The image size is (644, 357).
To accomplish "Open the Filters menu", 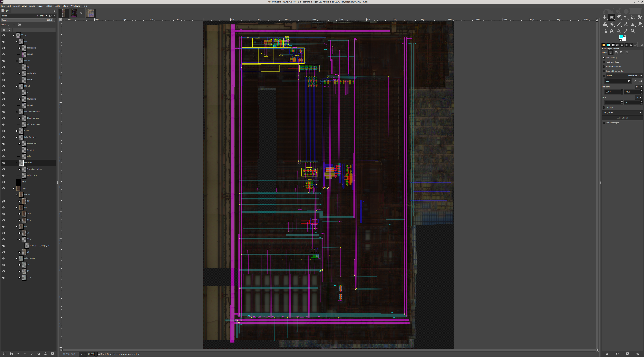I will pos(65,6).
